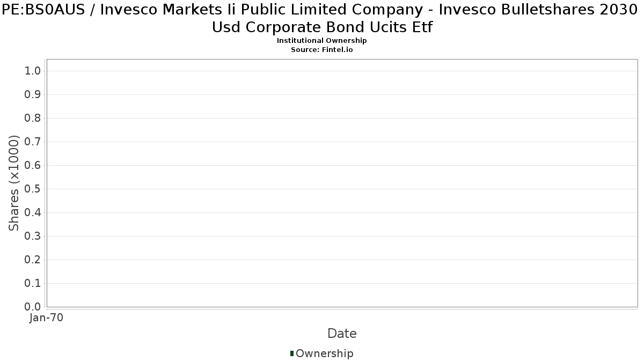Click the 1.0 y-axis tick label

[x=33, y=71]
